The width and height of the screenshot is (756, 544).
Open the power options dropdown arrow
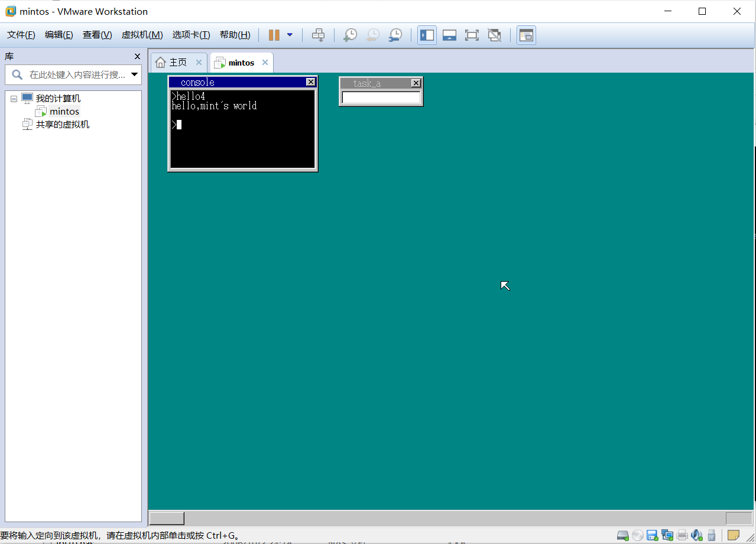coord(290,35)
